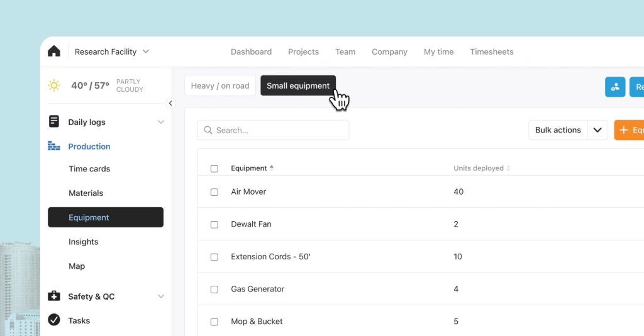Check the Air Mover row checkbox

(x=214, y=192)
